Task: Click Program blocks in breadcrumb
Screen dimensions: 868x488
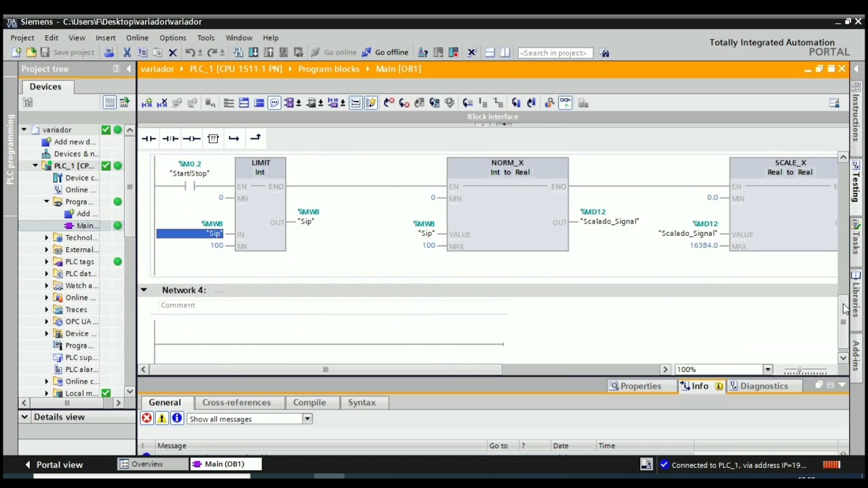Action: [x=329, y=69]
